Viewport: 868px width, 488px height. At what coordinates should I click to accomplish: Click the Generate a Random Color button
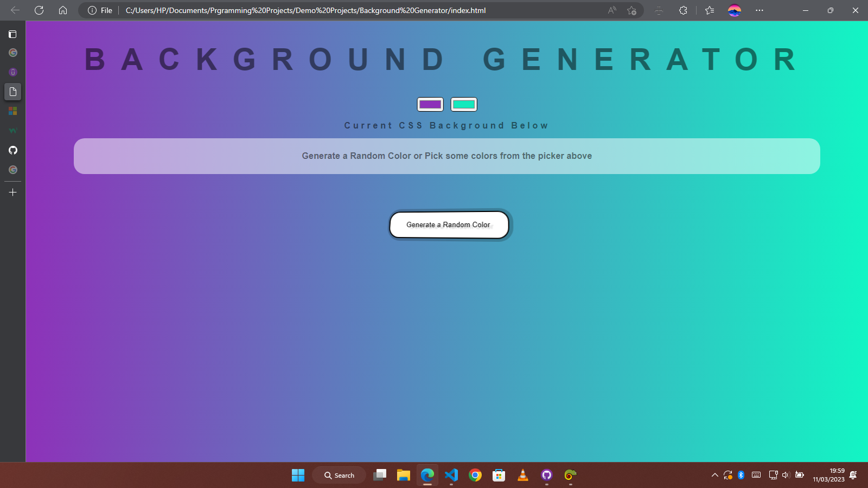click(x=449, y=225)
